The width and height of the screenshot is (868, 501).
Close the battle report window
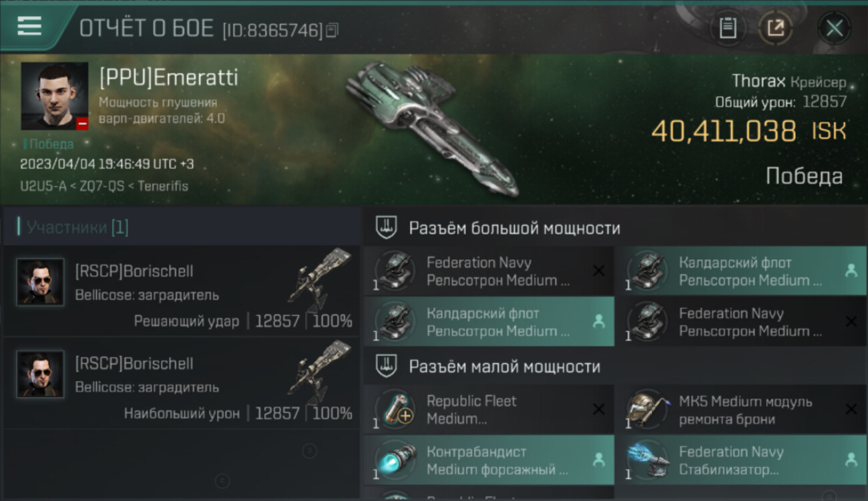click(834, 28)
